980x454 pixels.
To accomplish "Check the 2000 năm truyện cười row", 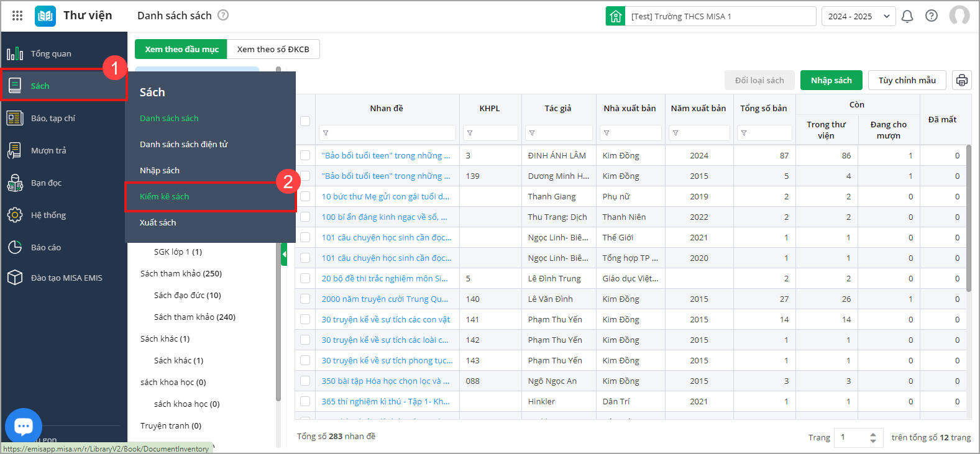I will 305,299.
